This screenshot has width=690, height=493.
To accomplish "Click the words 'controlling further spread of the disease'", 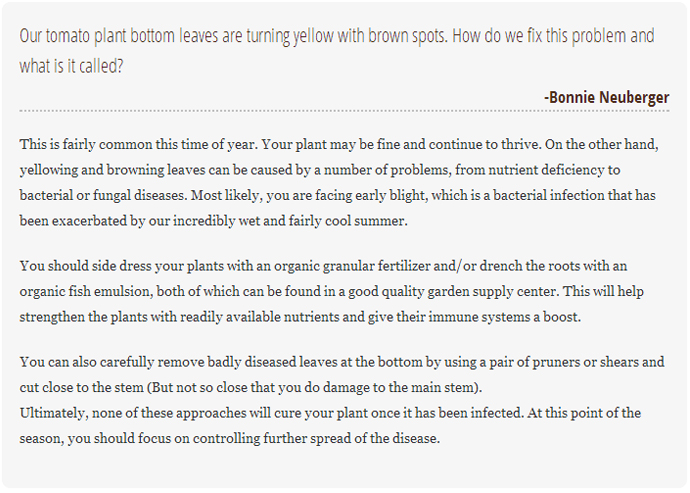I will (x=315, y=438).
